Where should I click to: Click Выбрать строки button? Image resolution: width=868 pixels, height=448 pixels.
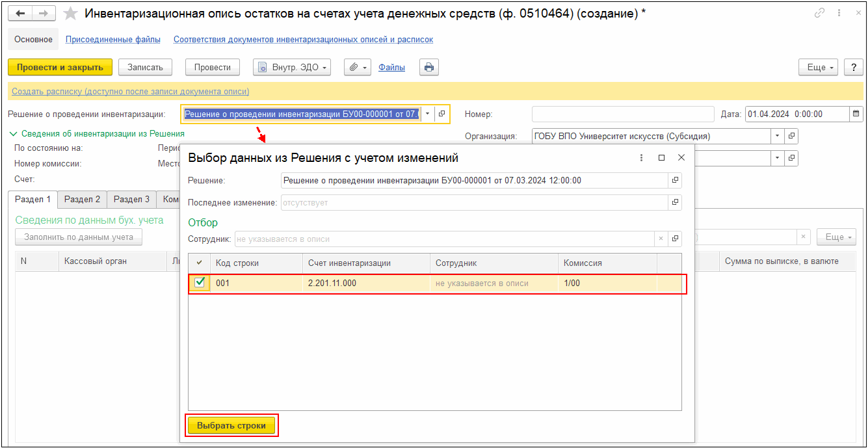(x=231, y=425)
